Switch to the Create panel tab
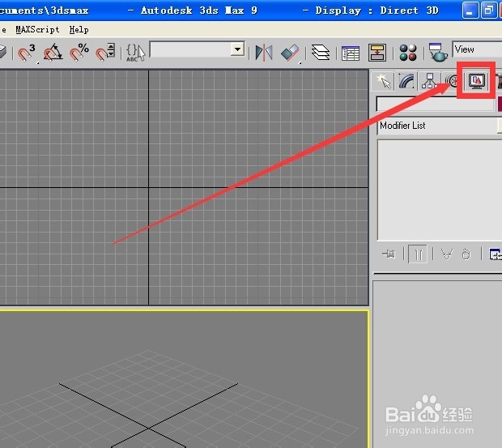The height and width of the screenshot is (448, 502). tap(384, 81)
